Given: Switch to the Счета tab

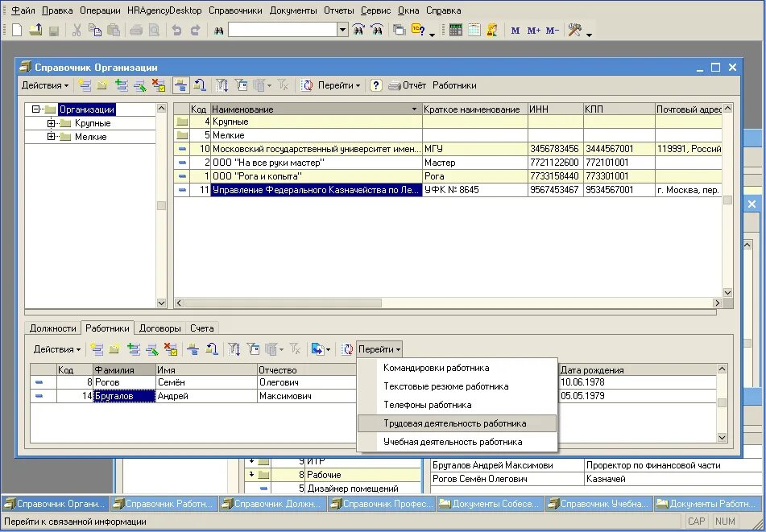Looking at the screenshot, I should [x=201, y=328].
